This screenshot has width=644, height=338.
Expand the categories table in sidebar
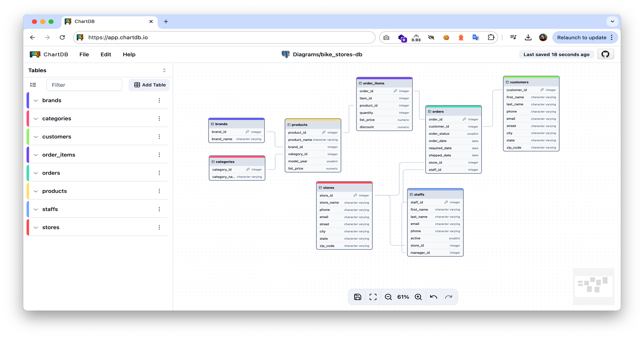(36, 118)
